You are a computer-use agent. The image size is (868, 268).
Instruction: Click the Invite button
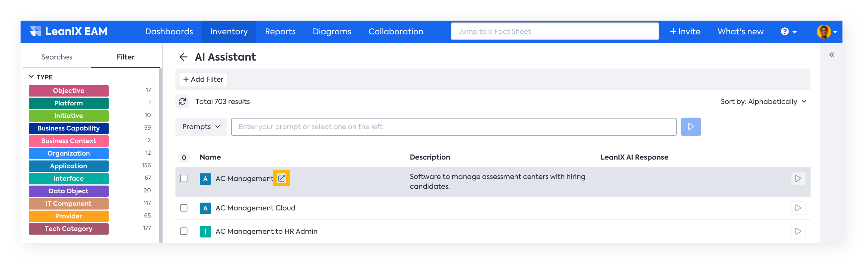tap(685, 32)
